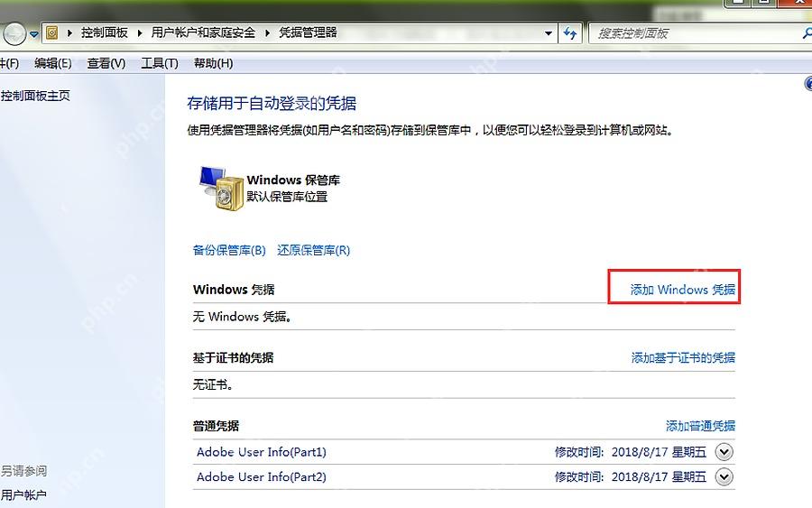The height and width of the screenshot is (508, 812).
Task: Click the Windows 保管库 vault icon
Action: tap(222, 189)
